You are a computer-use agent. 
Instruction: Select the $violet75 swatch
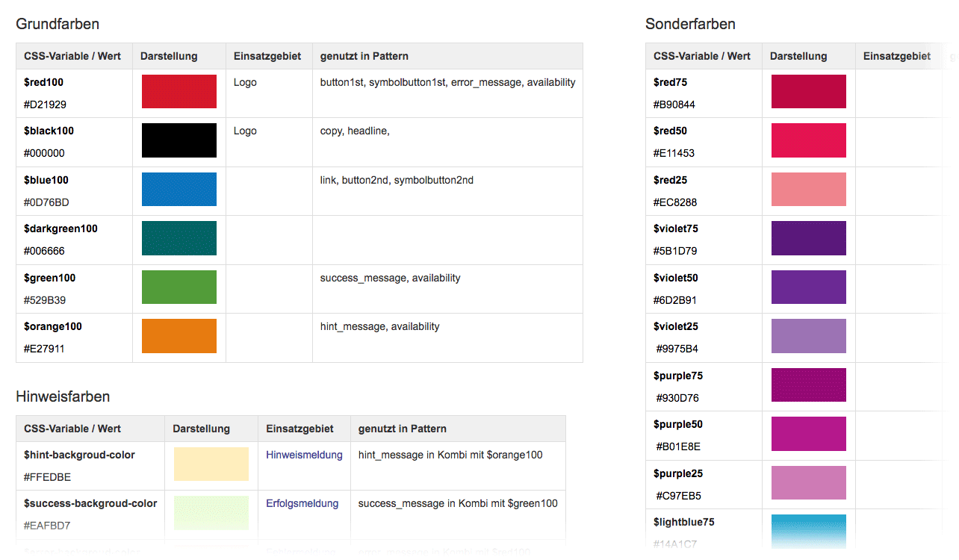[809, 238]
